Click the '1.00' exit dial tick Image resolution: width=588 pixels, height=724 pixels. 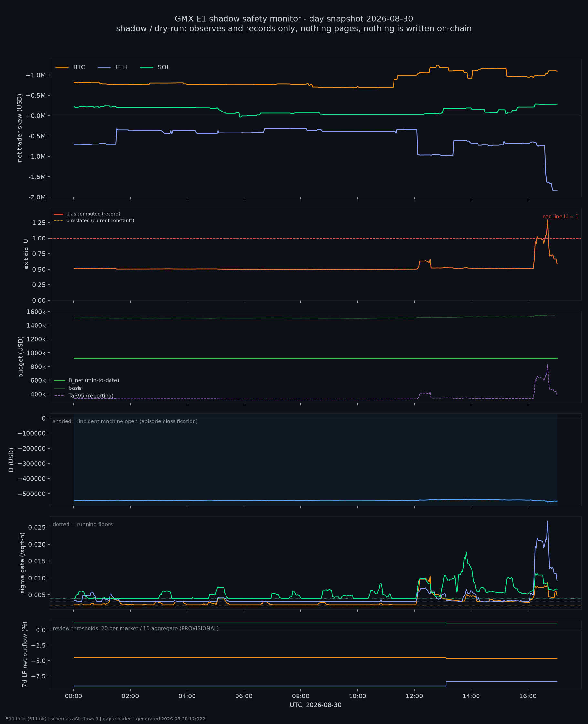pos(39,239)
